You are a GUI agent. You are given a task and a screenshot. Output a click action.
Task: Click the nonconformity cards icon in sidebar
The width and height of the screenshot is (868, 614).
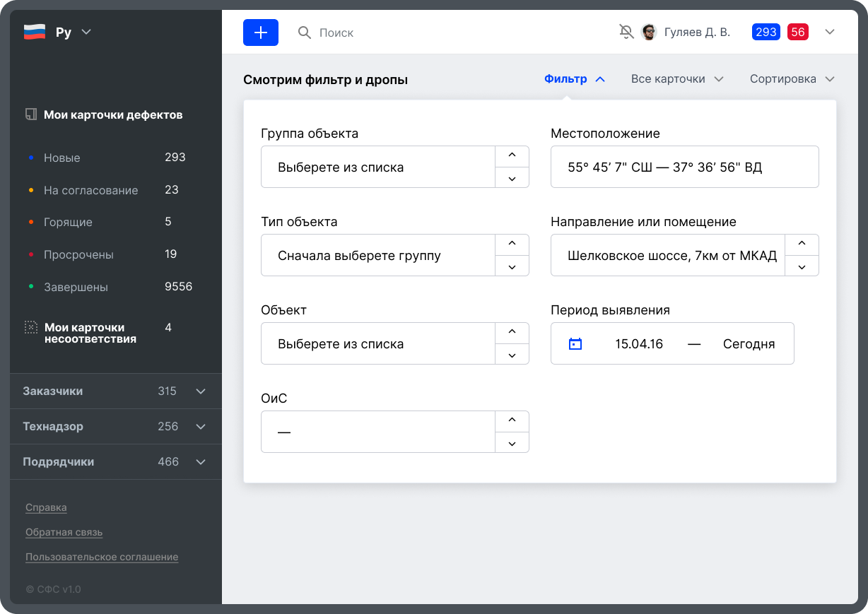(31, 327)
